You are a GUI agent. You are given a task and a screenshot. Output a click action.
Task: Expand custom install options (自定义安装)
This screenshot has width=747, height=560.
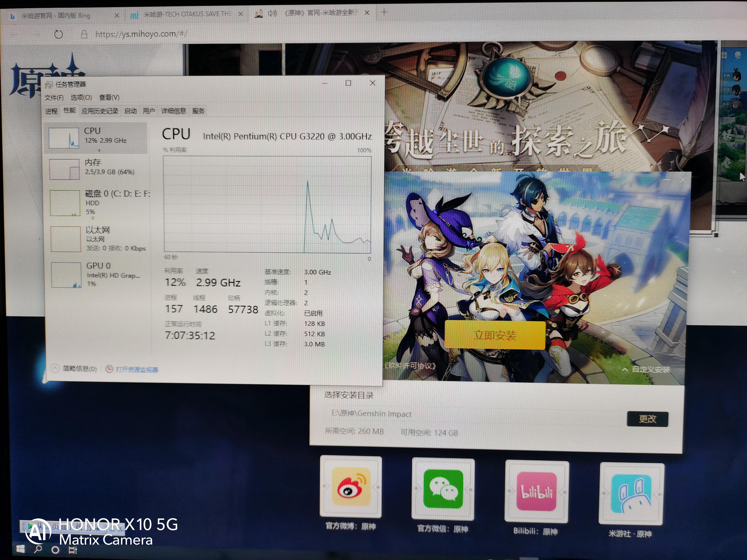pyautogui.click(x=646, y=369)
